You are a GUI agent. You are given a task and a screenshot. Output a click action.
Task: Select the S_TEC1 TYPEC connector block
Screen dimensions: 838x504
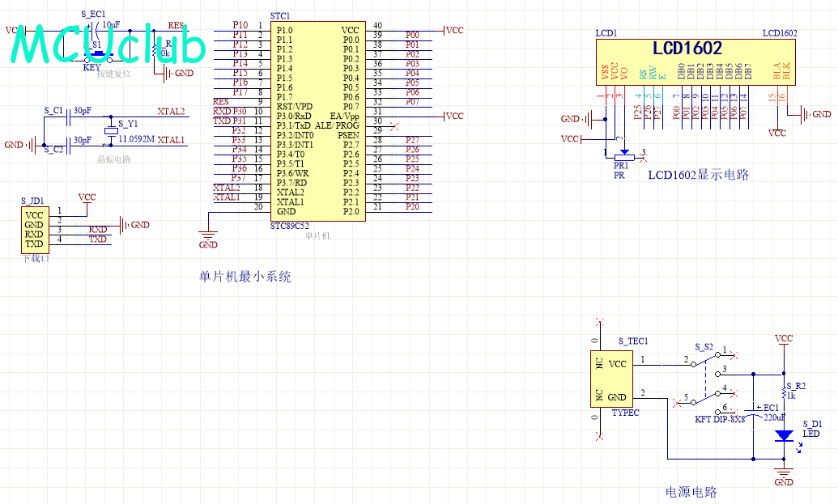[x=611, y=381]
